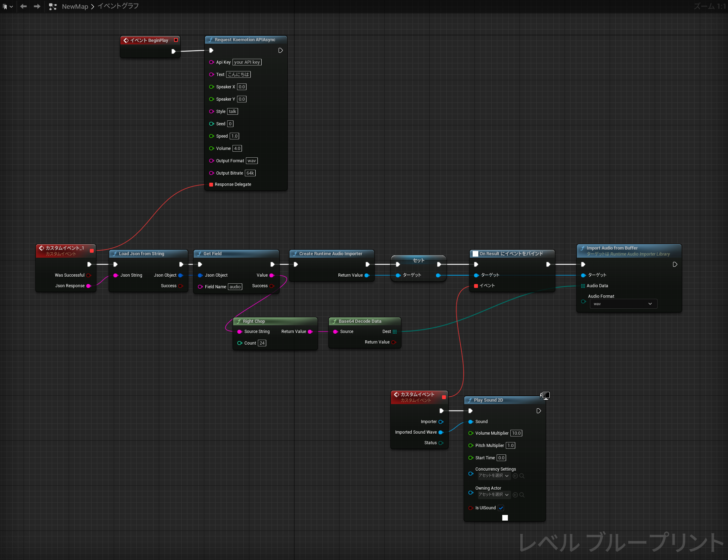The width and height of the screenshot is (728, 560).
Task: Select イベントグラフ in the breadcrumb bar
Action: (x=118, y=6)
